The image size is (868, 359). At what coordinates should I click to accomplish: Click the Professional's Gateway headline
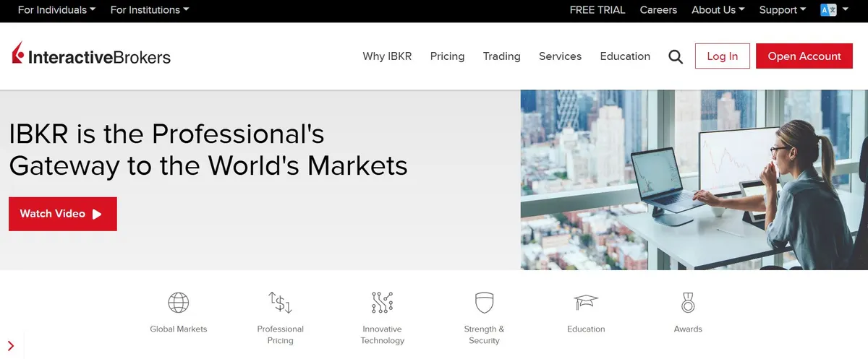(x=208, y=150)
